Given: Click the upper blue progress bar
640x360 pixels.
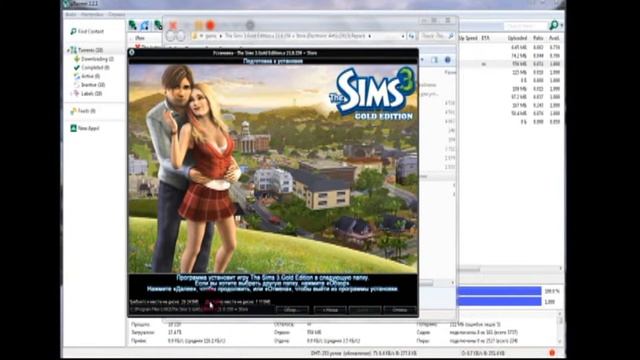Looking at the screenshot, I should coord(499,291).
